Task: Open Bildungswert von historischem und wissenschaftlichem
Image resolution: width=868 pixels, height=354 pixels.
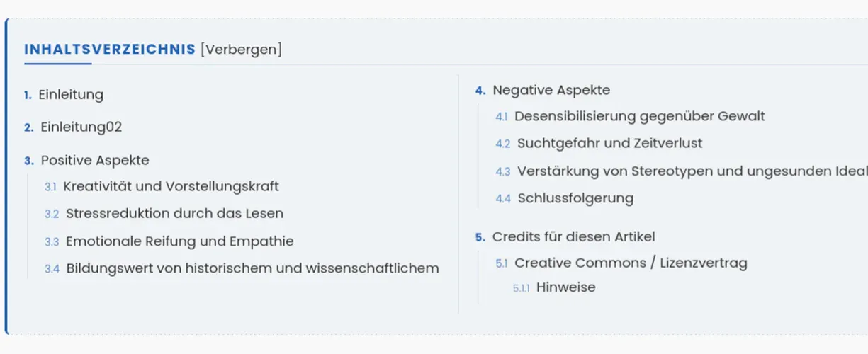Action: (252, 268)
